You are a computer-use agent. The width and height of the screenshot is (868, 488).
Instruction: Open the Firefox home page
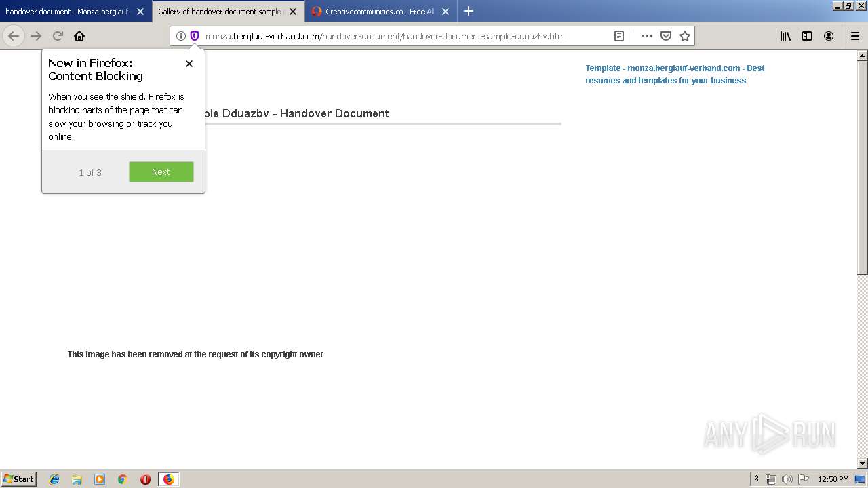pyautogui.click(x=79, y=36)
